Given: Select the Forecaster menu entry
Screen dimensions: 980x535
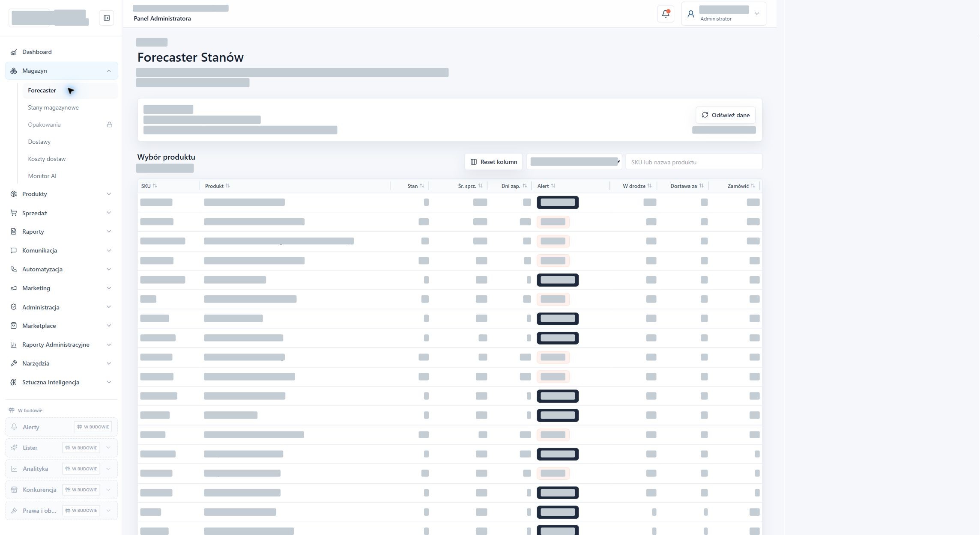Looking at the screenshot, I should point(70,90).
